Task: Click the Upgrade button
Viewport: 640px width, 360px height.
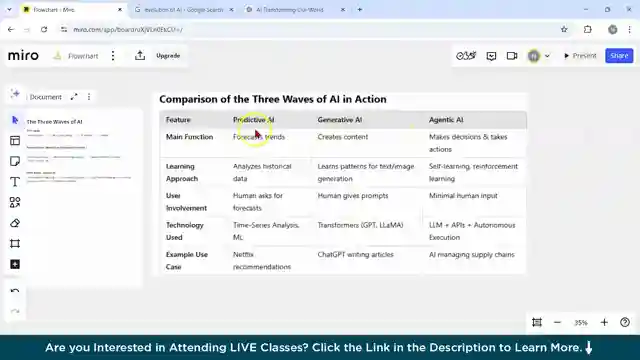Action: pos(168,56)
